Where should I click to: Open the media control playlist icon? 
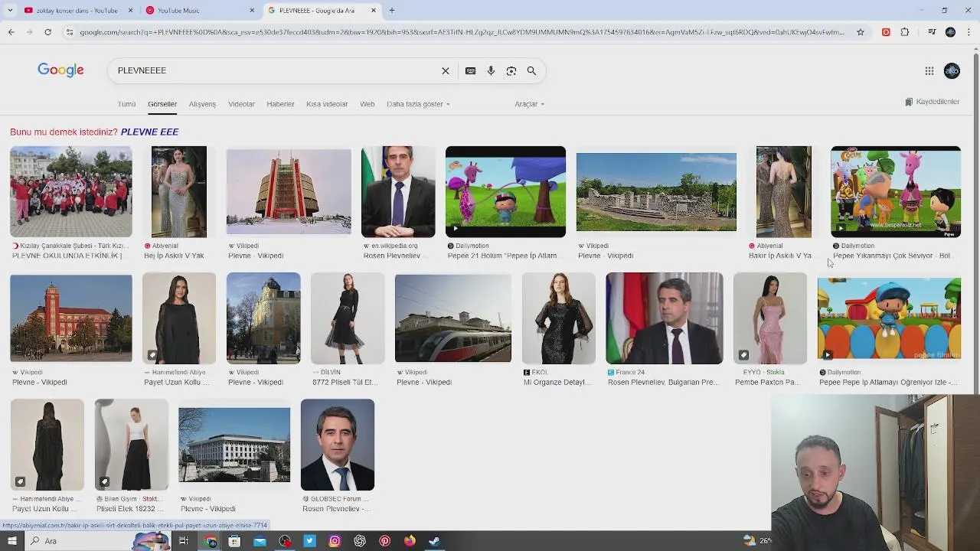click(931, 32)
